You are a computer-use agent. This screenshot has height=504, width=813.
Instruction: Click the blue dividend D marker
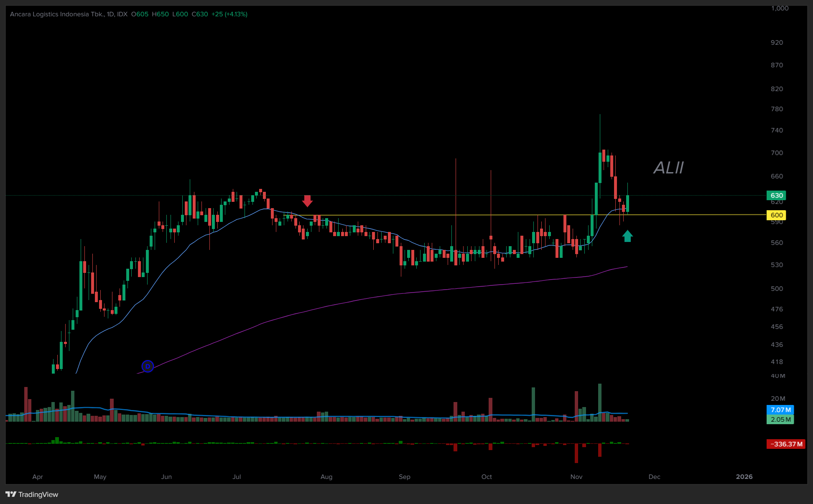[148, 366]
